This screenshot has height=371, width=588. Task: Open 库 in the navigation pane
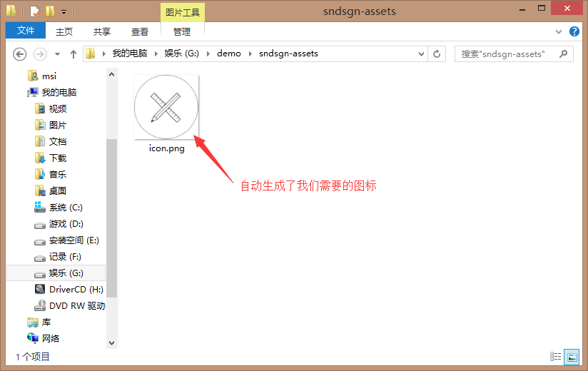coord(46,322)
